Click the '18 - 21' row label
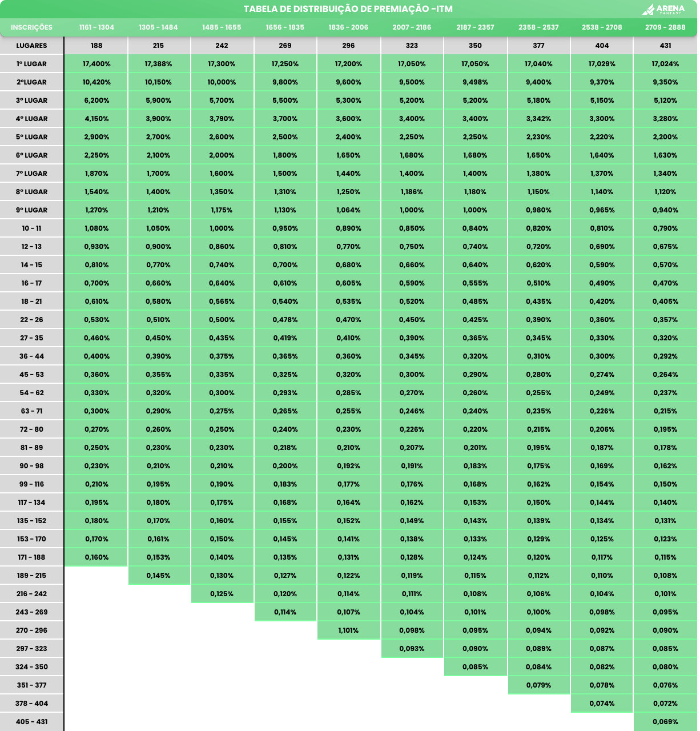 point(31,302)
